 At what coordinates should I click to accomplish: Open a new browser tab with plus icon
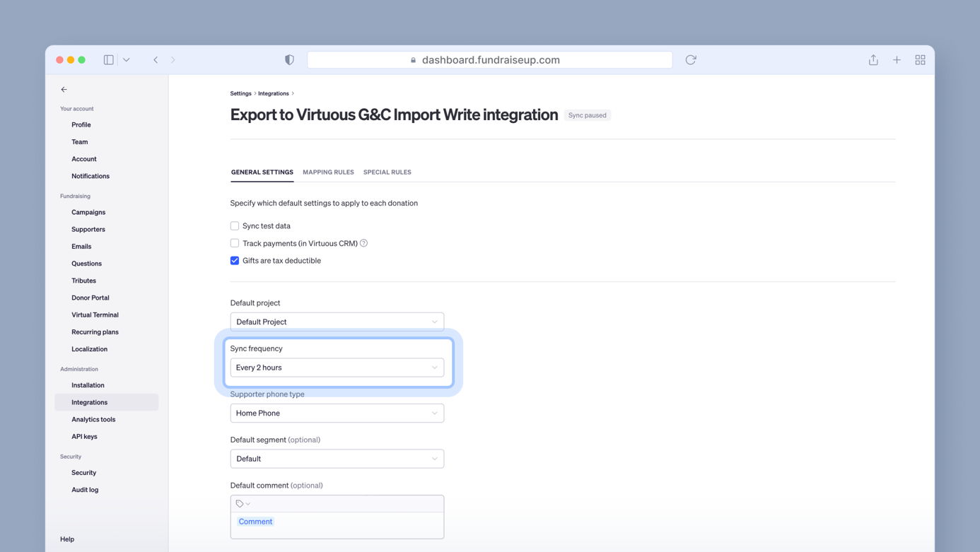pyautogui.click(x=897, y=60)
